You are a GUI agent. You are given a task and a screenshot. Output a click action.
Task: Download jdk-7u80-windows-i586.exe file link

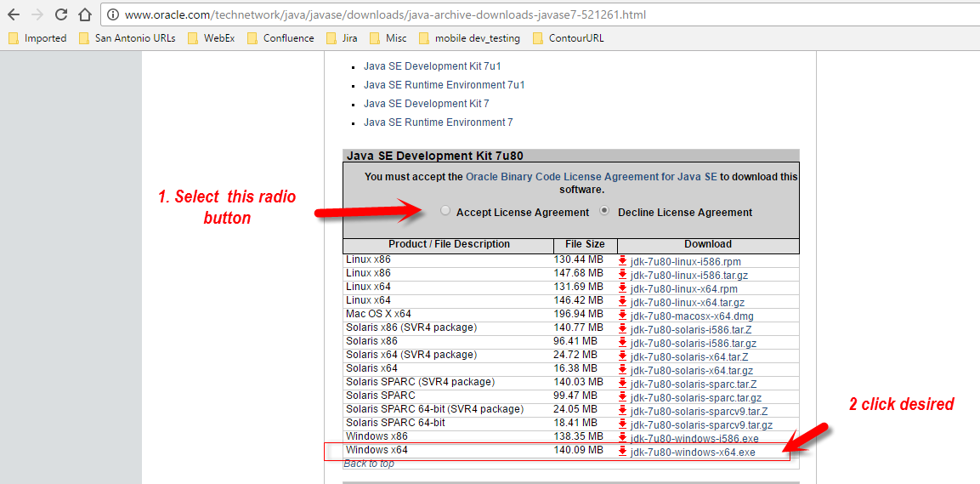[x=695, y=438]
